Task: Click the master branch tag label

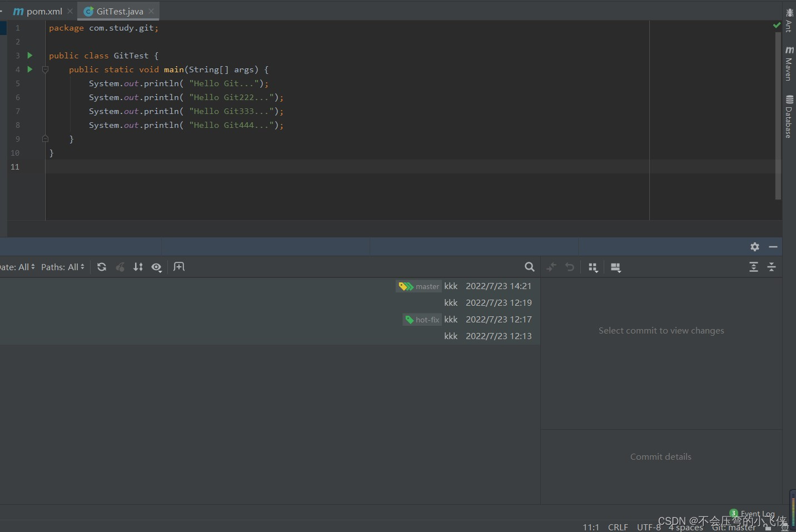Action: tap(419, 286)
